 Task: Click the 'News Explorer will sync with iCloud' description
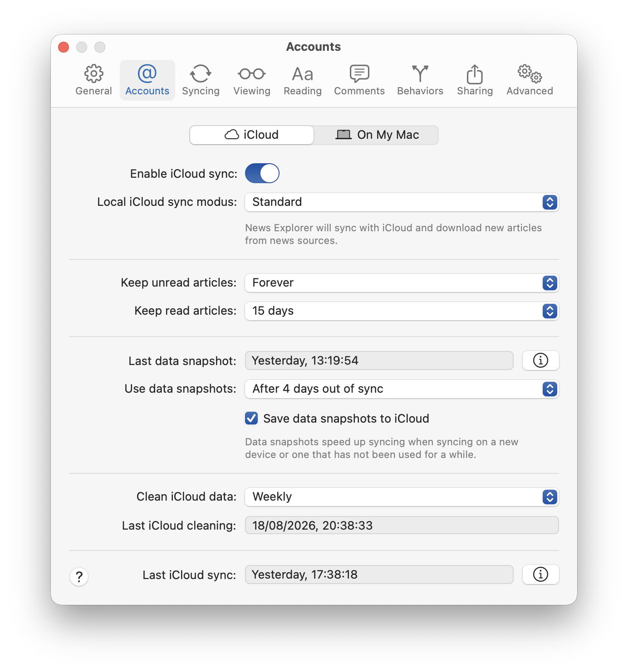click(x=393, y=234)
